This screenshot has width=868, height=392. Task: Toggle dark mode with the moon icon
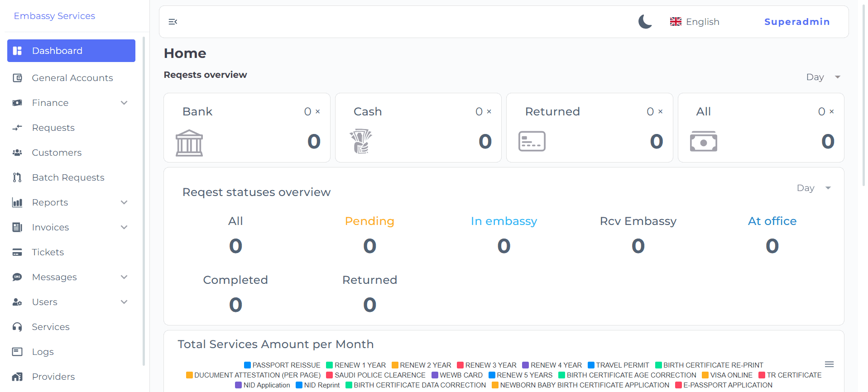pos(645,21)
